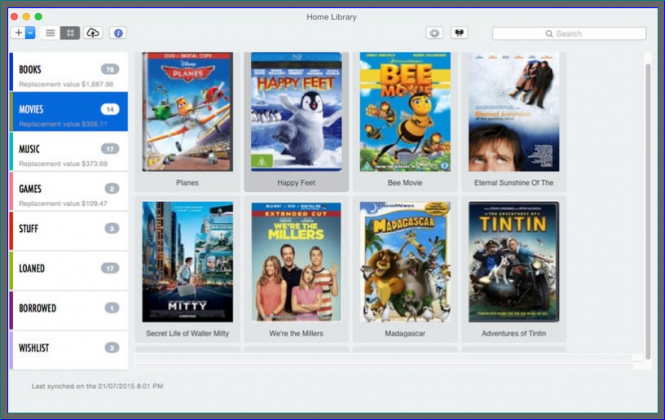
Task: Click the cloud sync upload icon
Action: tap(93, 33)
